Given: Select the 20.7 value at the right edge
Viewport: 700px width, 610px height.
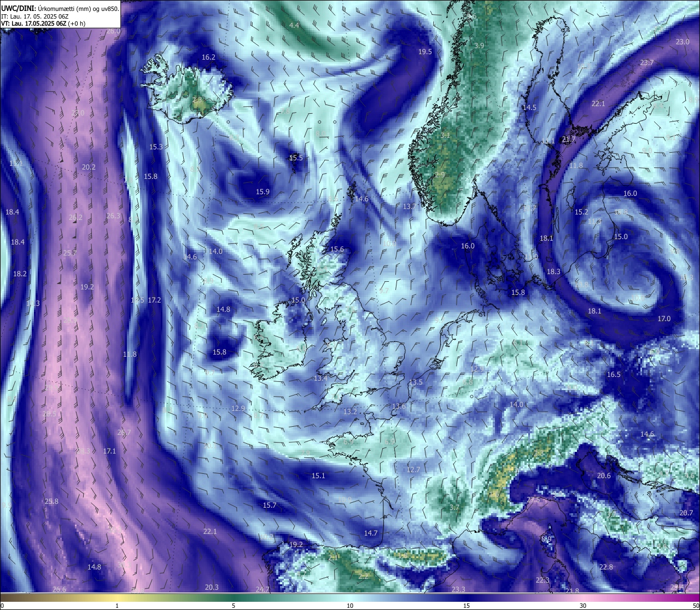Looking at the screenshot, I should click(x=686, y=513).
